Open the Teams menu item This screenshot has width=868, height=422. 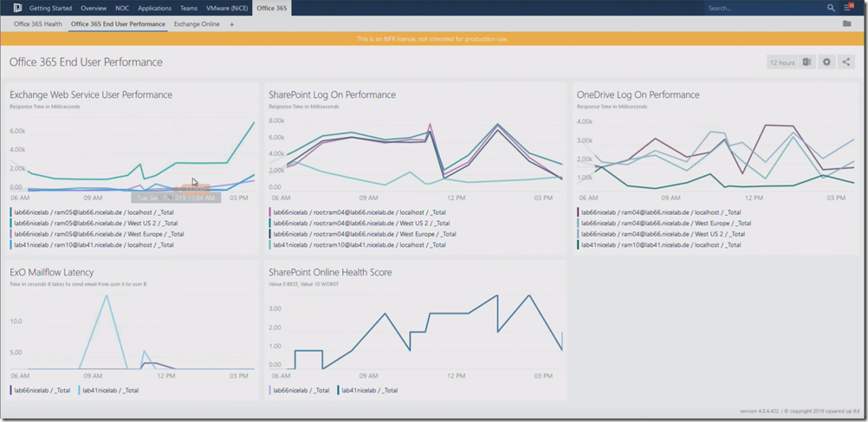[189, 9]
